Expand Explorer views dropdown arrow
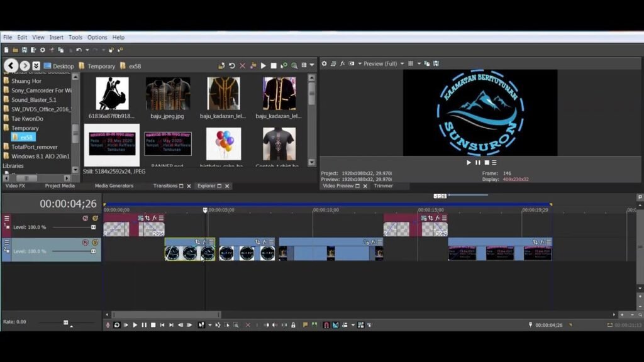 (x=312, y=65)
